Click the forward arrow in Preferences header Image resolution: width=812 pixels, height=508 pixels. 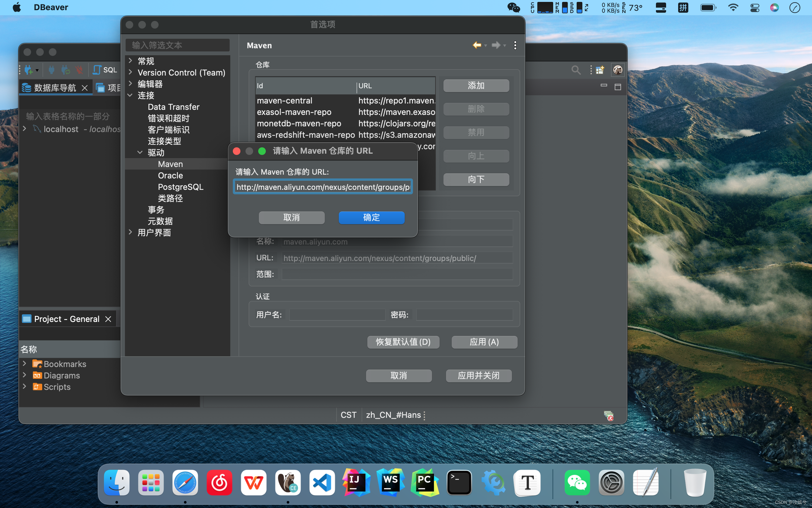(496, 45)
